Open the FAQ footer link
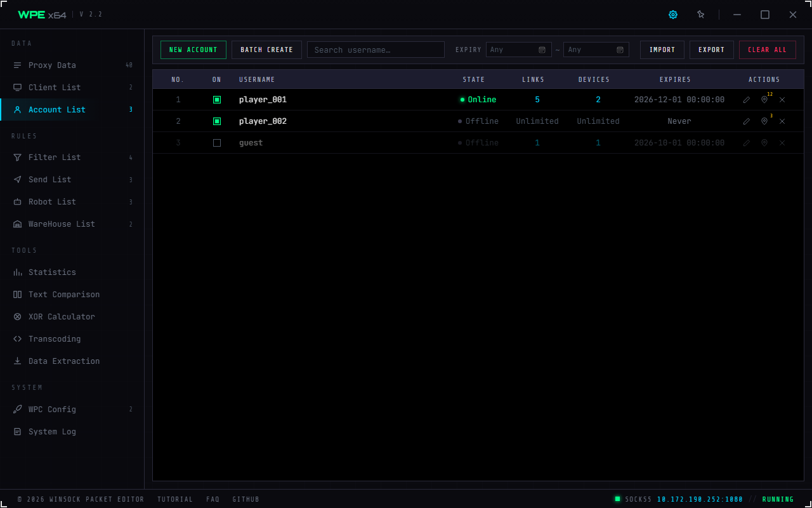Image resolution: width=812 pixels, height=508 pixels. [213, 499]
